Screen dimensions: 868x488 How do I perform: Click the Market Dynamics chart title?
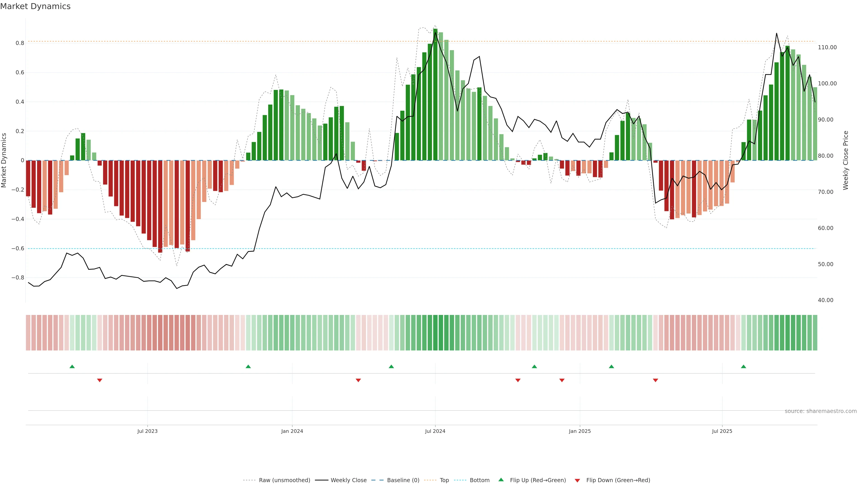point(35,6)
